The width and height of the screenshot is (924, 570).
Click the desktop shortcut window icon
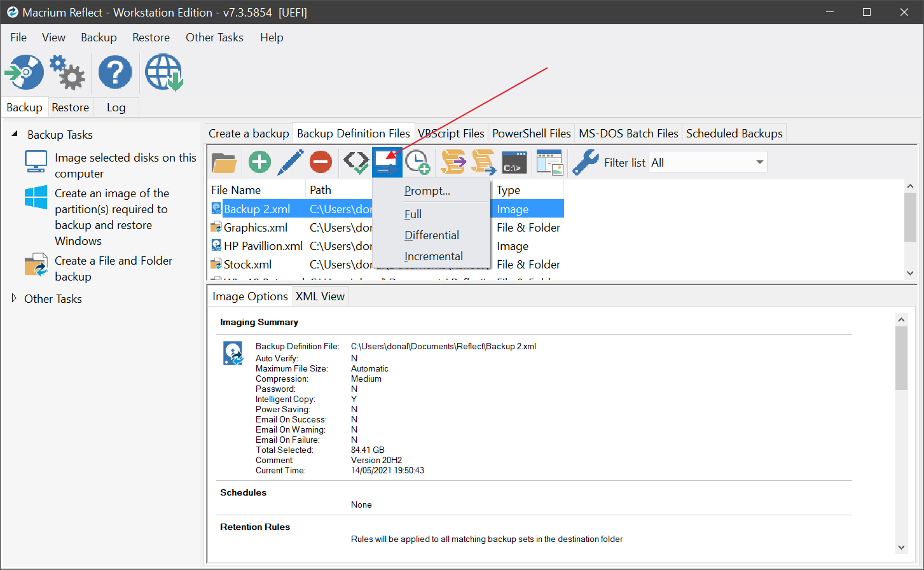coord(549,162)
